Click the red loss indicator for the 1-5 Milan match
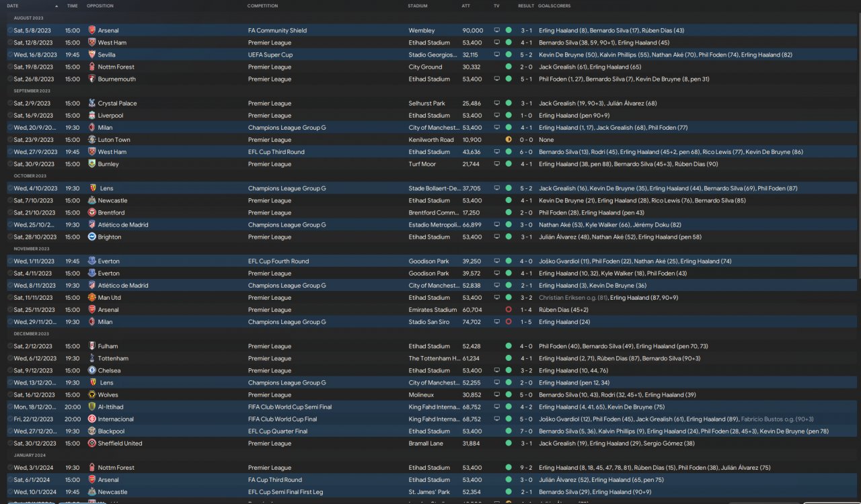The height and width of the screenshot is (504, 861). [509, 322]
